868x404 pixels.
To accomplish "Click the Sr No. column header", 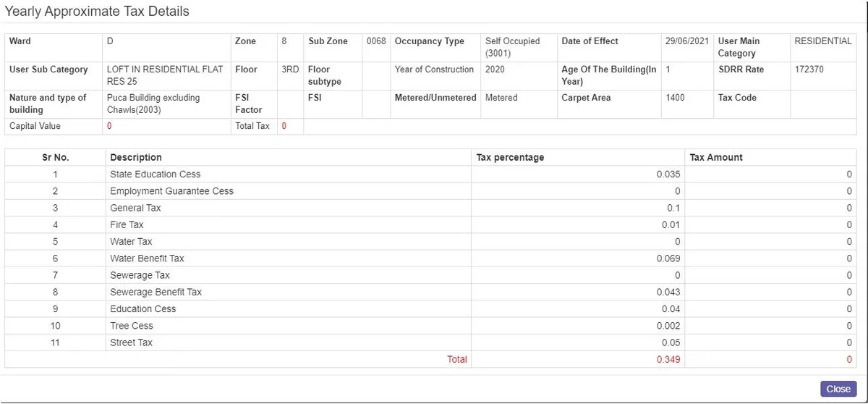I will tap(55, 157).
